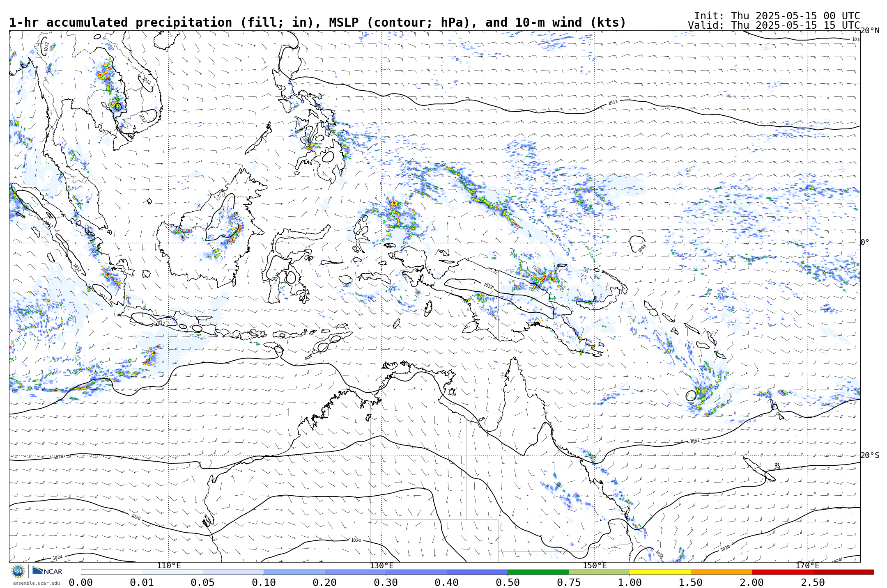Click the NCAR logo
This screenshot has width=887, height=588.
point(47,571)
